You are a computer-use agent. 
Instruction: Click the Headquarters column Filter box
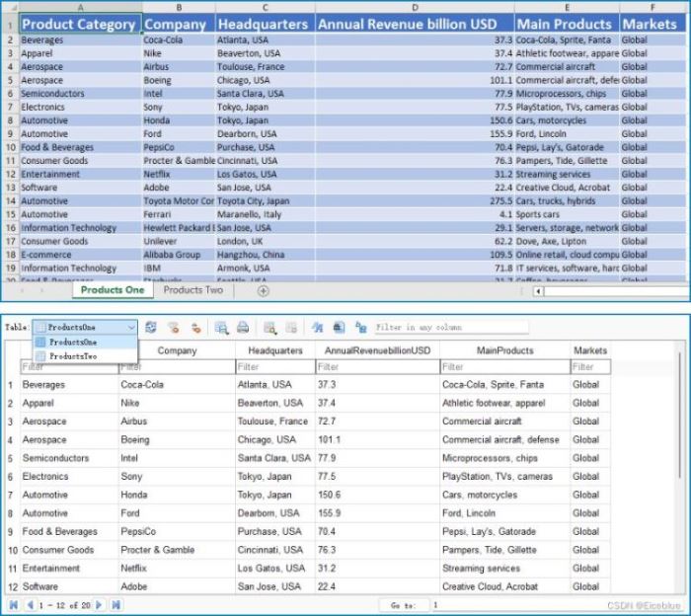click(x=275, y=367)
